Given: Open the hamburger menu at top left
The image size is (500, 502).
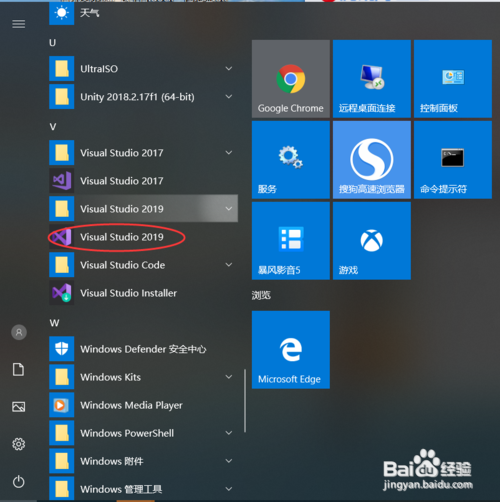Looking at the screenshot, I should 19,24.
